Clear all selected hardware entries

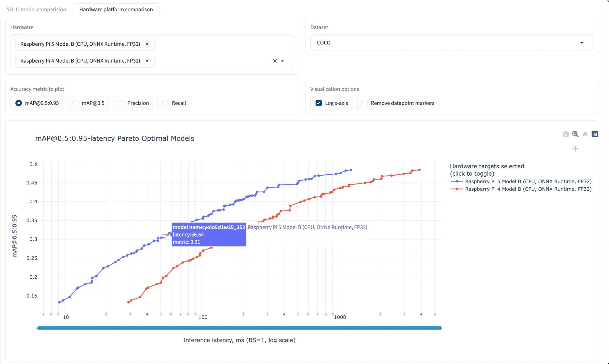tap(275, 61)
